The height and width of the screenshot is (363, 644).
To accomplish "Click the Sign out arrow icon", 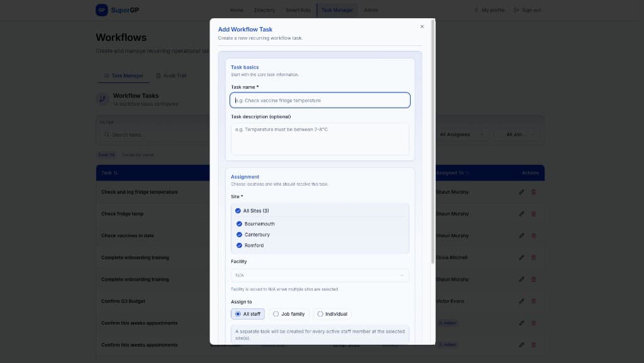I will [x=517, y=10].
